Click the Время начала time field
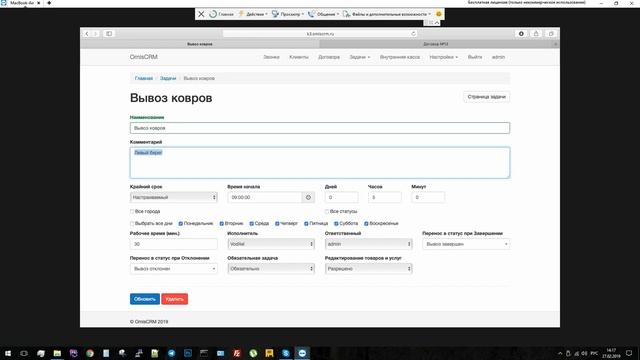Screen dimensions: 640x360 pos(264,197)
